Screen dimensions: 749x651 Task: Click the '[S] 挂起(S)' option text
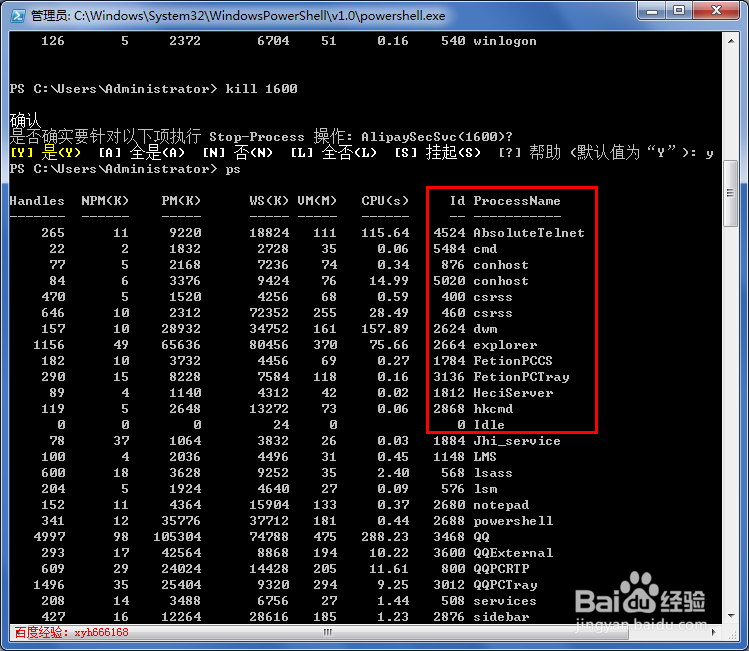[x=438, y=153]
